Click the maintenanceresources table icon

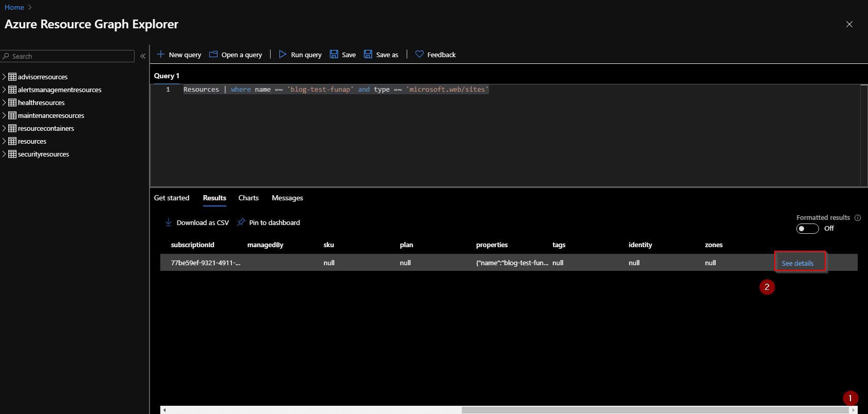[12, 115]
